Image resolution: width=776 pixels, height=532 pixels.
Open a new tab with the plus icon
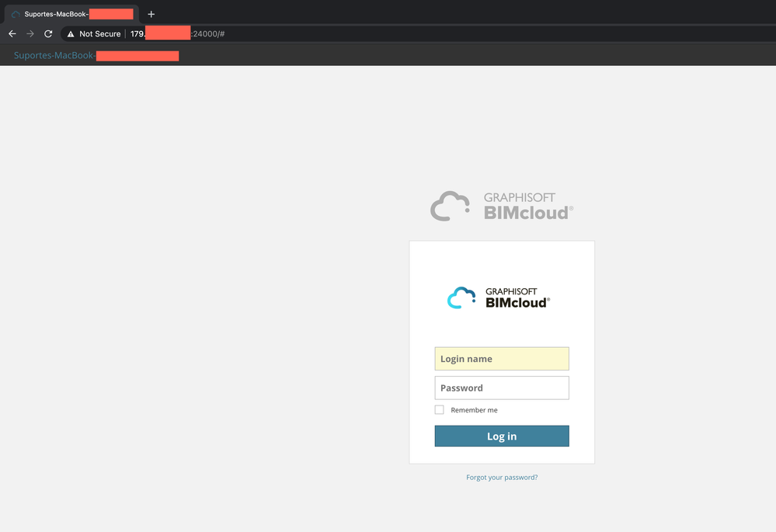click(x=151, y=14)
